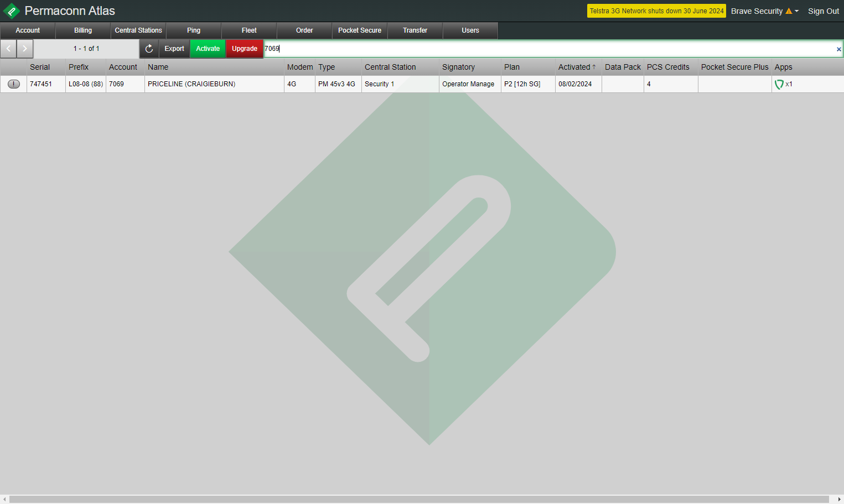Screen dimensions: 844x504
Task: Clear the search field with the x
Action: tap(838, 49)
